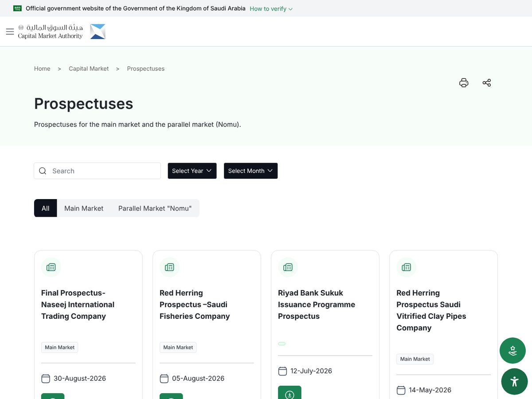
Task: Download the Riyad Bank Sukuk prospectus
Action: coord(289,393)
